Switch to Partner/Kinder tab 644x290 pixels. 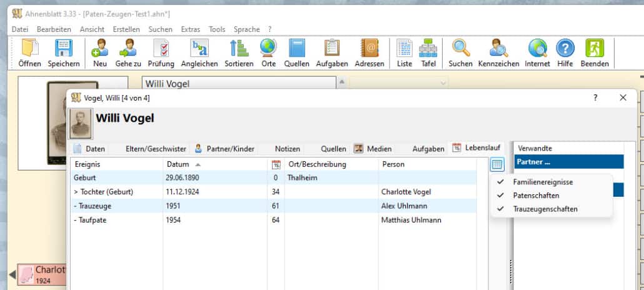224,149
